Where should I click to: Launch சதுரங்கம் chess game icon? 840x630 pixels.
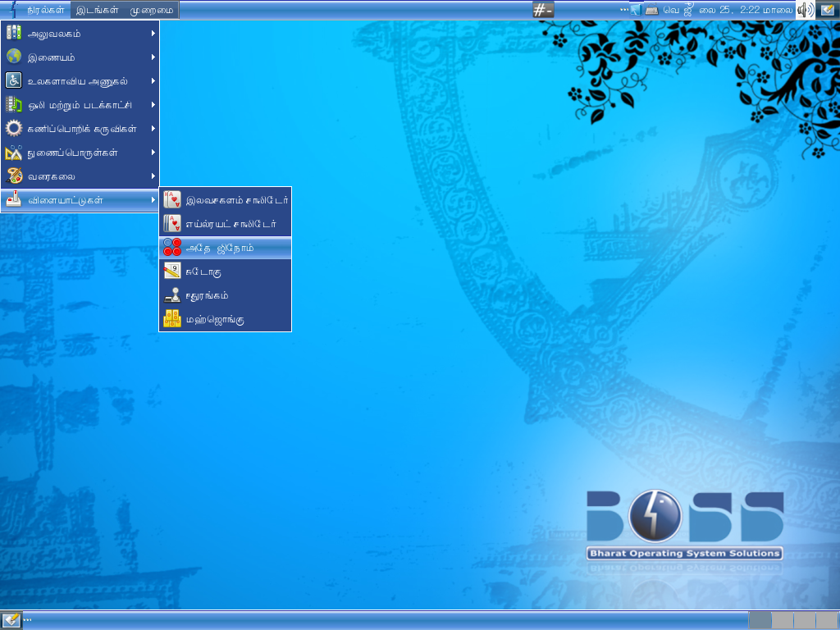[172, 295]
